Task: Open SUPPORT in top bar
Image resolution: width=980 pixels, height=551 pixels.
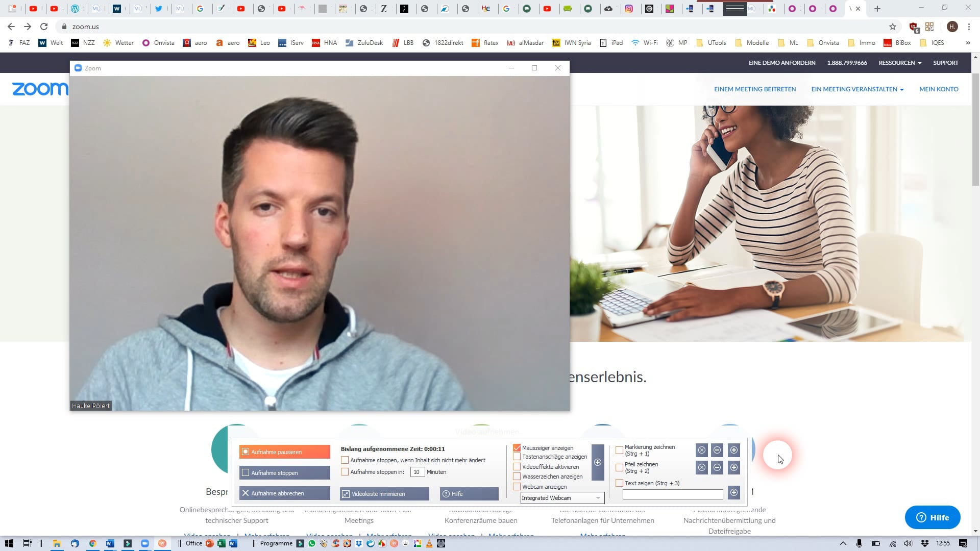Action: (946, 63)
